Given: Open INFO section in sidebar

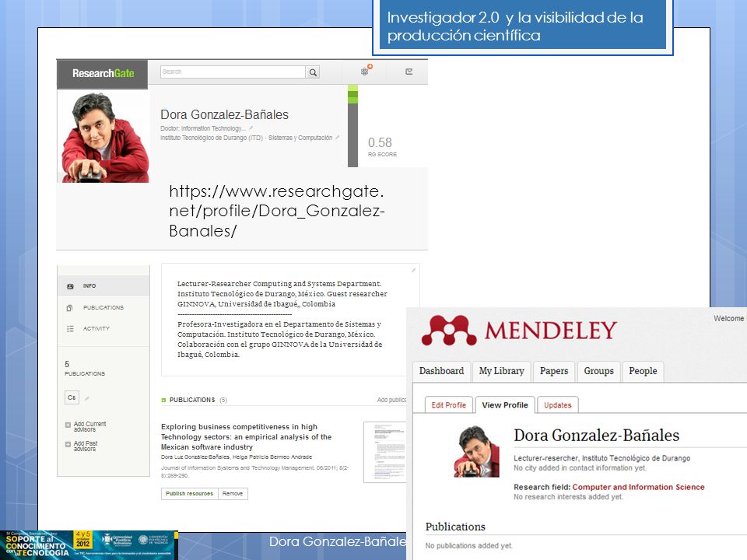Looking at the screenshot, I should (103, 285).
